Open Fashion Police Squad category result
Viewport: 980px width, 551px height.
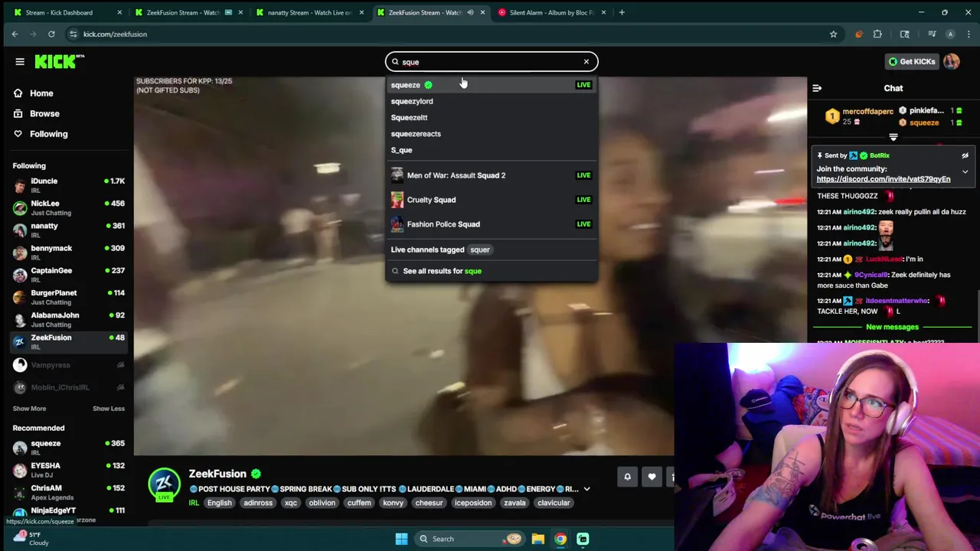click(x=491, y=224)
